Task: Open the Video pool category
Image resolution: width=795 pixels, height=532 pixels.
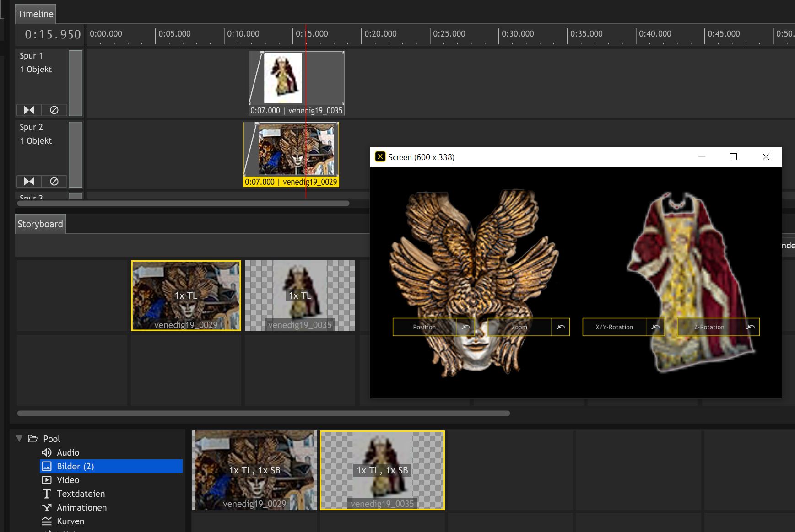Action: tap(68, 480)
